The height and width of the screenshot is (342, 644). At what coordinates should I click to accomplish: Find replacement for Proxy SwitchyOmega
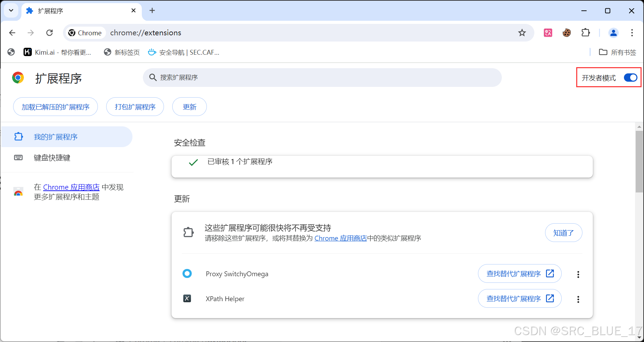(x=519, y=273)
